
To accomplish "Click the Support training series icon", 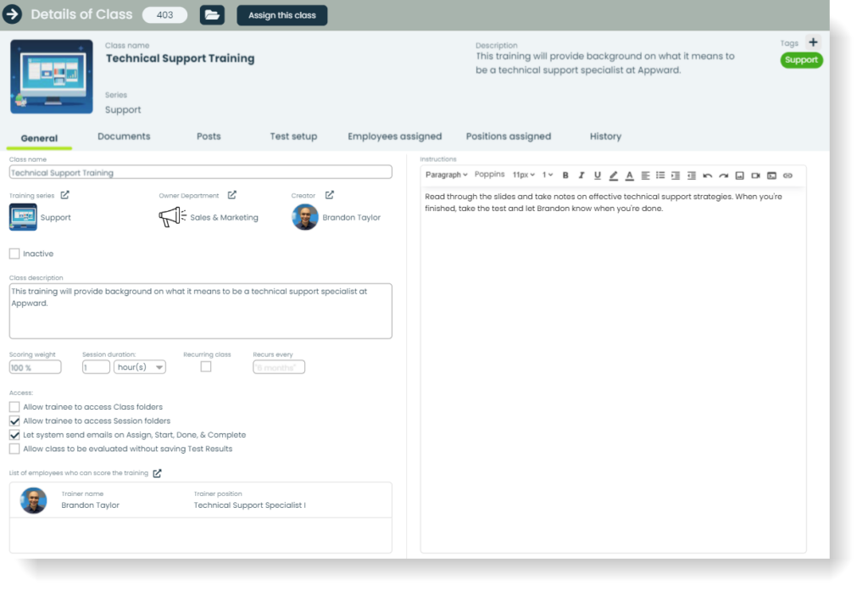I will [x=23, y=217].
